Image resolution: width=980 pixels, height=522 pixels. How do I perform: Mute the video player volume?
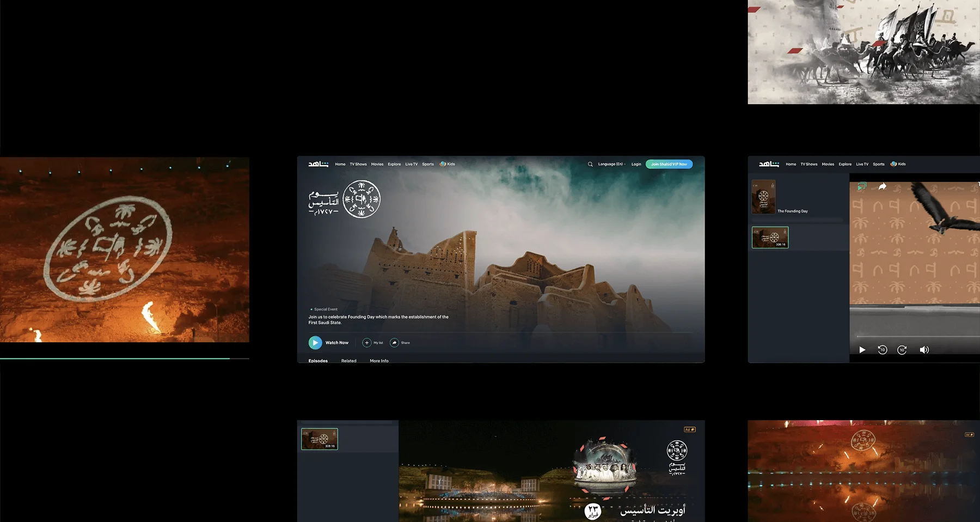[924, 350]
